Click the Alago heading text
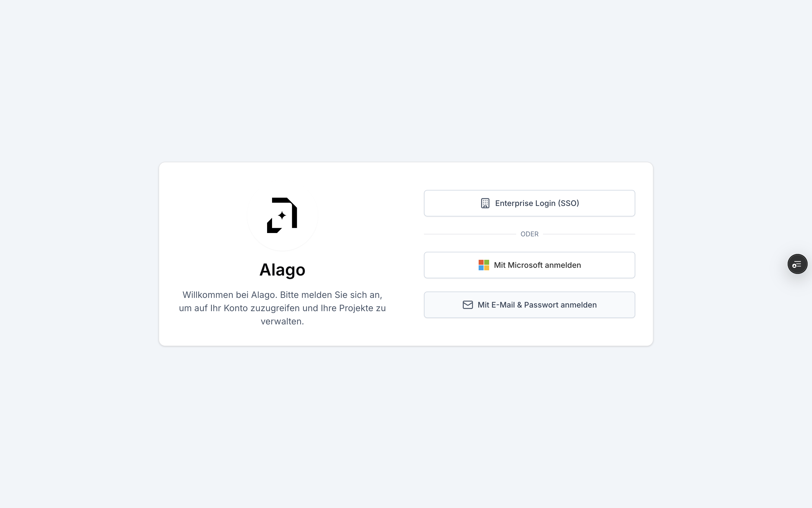 [x=282, y=269]
